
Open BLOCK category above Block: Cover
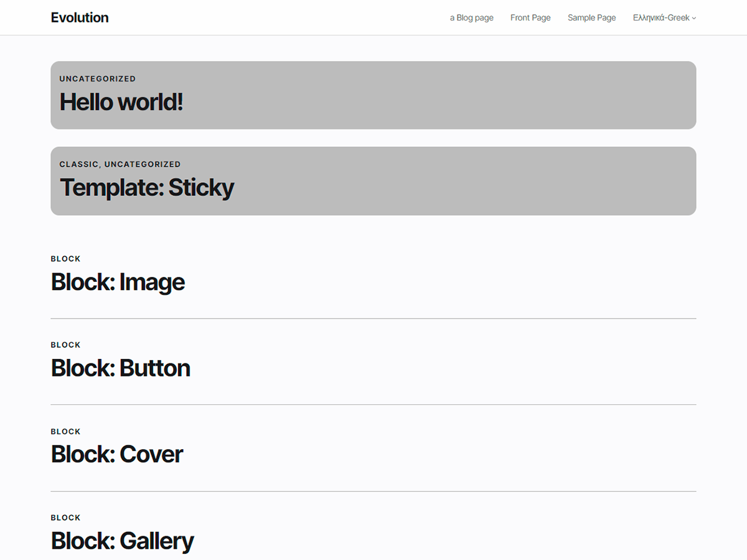65,431
